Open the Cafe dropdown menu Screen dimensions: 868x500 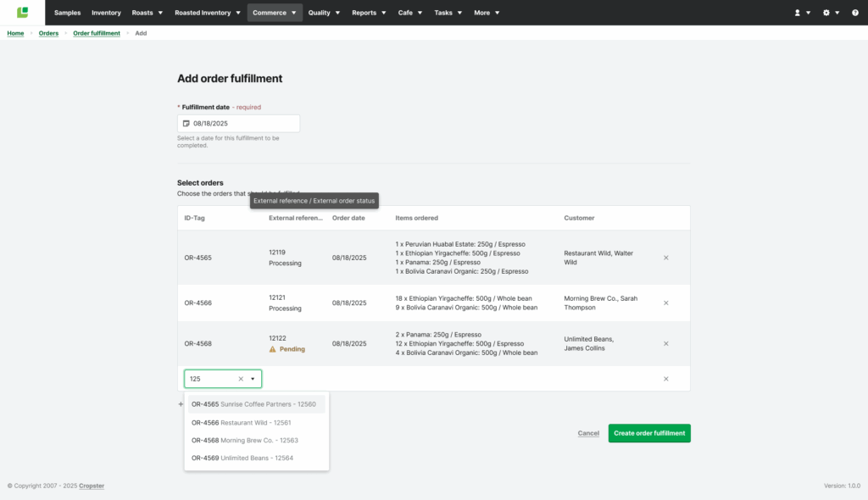tap(410, 13)
